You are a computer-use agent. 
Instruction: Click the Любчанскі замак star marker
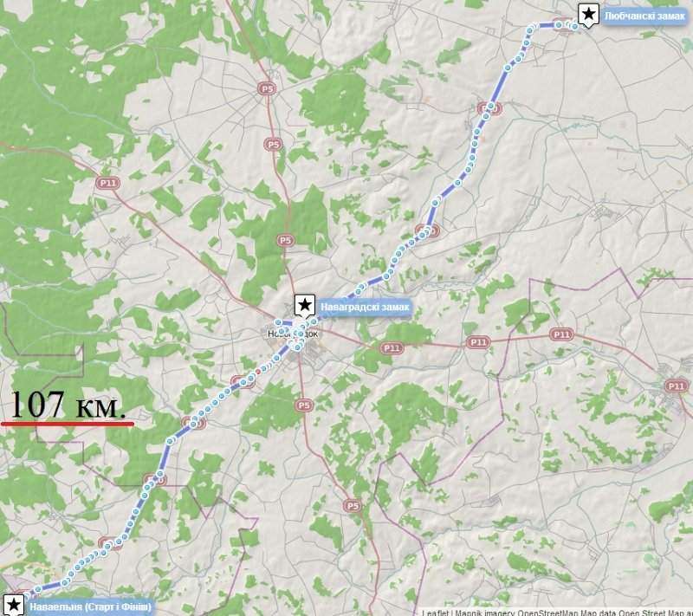click(588, 14)
